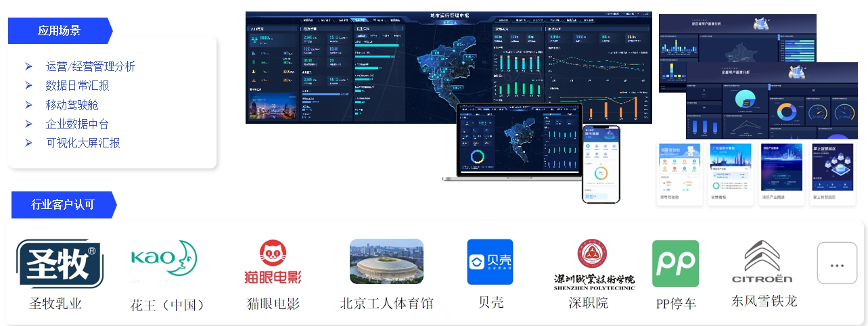Click the Citroën chevron logo

(x=762, y=262)
